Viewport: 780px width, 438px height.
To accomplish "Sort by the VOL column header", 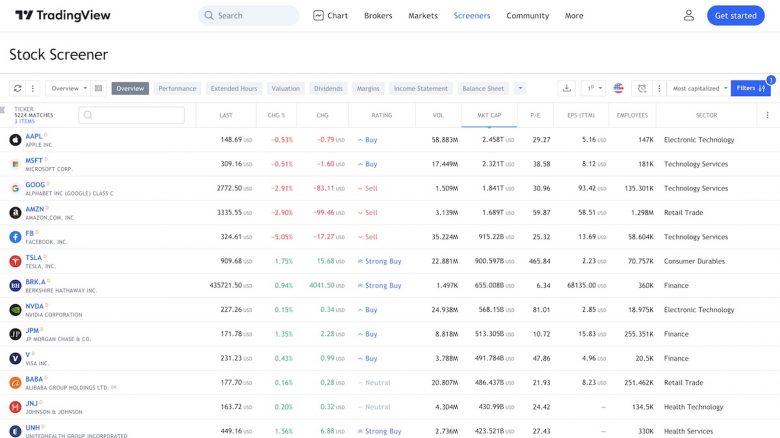I will click(x=438, y=115).
